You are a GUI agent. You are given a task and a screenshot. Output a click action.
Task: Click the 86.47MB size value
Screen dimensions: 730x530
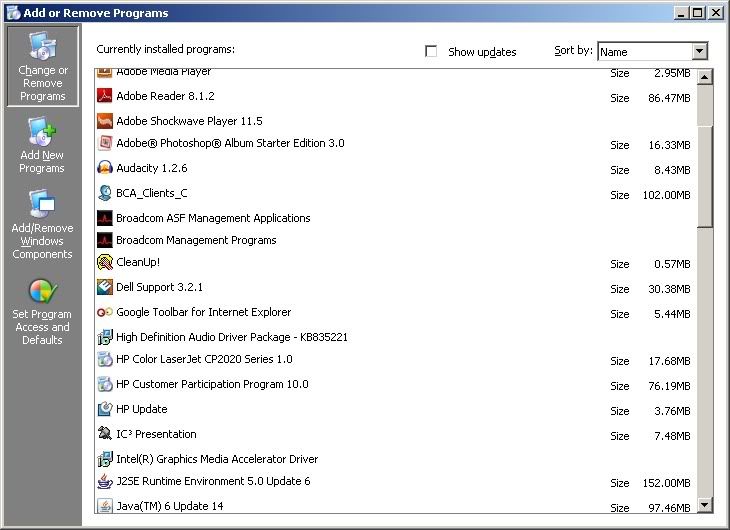(x=669, y=98)
